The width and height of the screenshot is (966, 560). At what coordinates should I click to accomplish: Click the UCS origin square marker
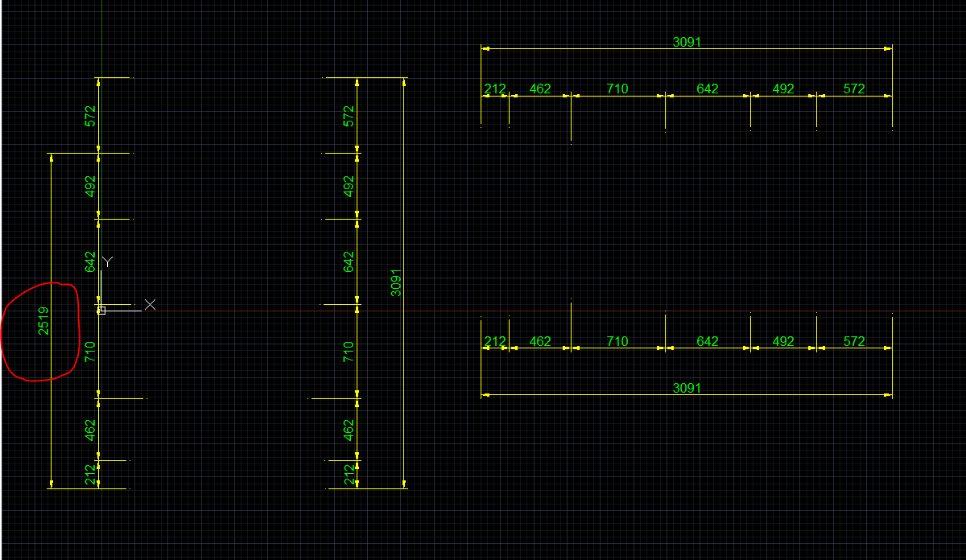pos(101,311)
